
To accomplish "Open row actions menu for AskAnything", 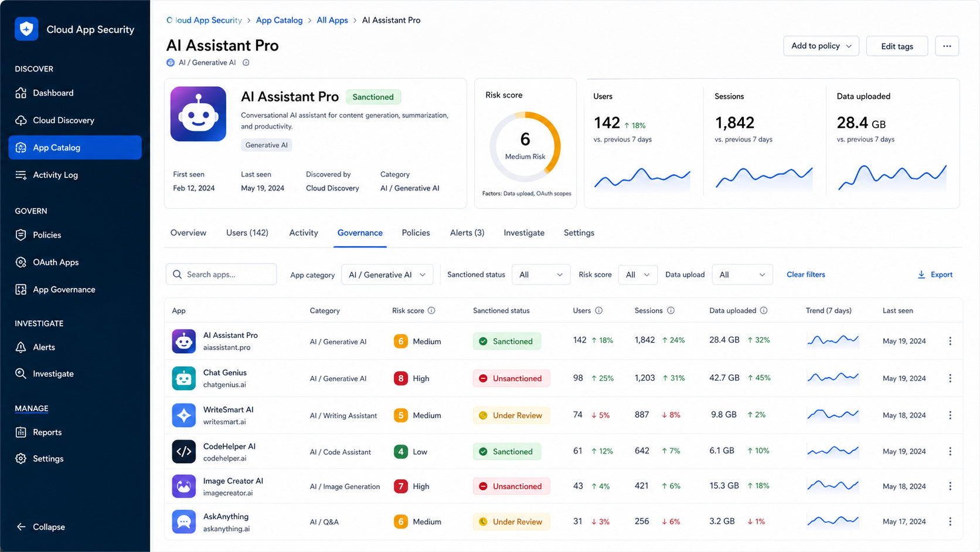I will (x=950, y=521).
